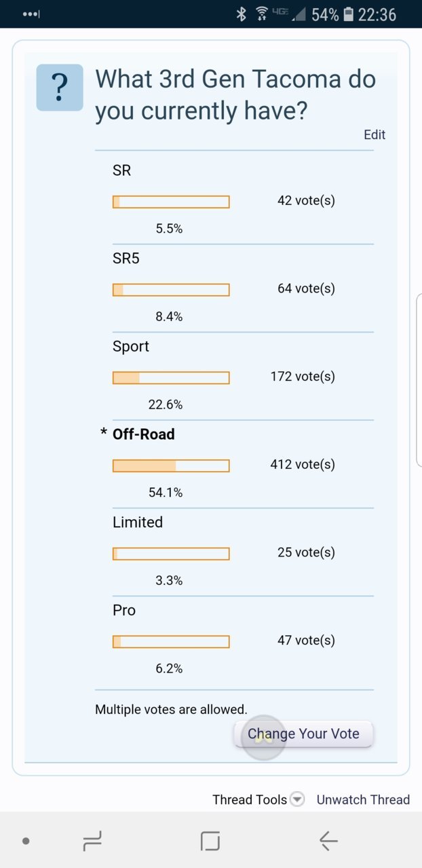Expand the Thread Tools dropdown arrow
422x868 pixels.
pos(297,799)
